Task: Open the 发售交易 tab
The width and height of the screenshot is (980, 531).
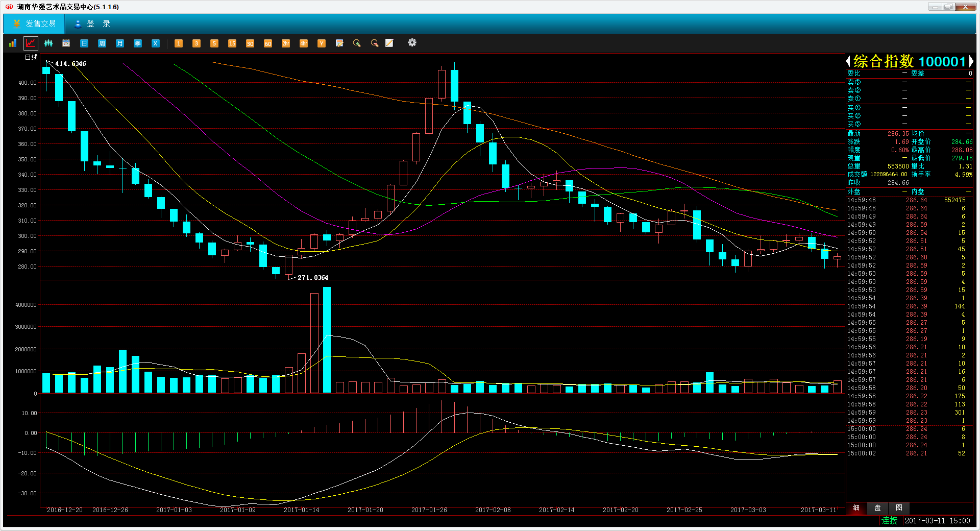Action: pyautogui.click(x=34, y=24)
